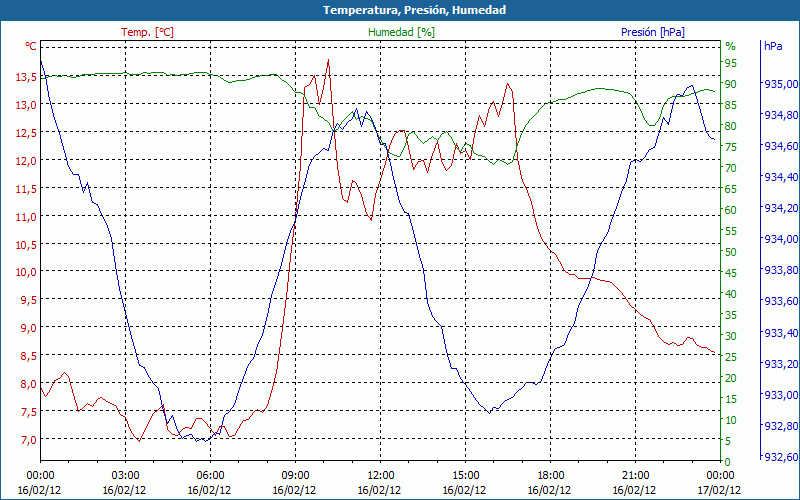Click the green % axis unit label
This screenshot has height=500, width=800.
coord(731,46)
